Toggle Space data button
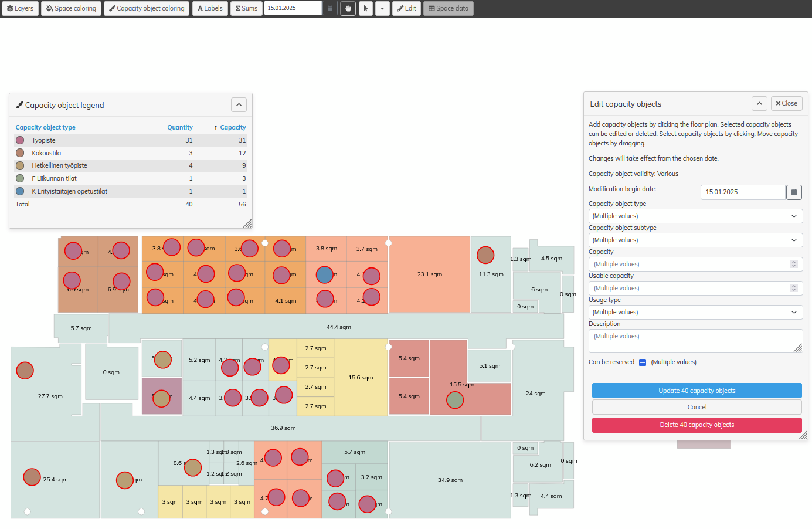 449,8
